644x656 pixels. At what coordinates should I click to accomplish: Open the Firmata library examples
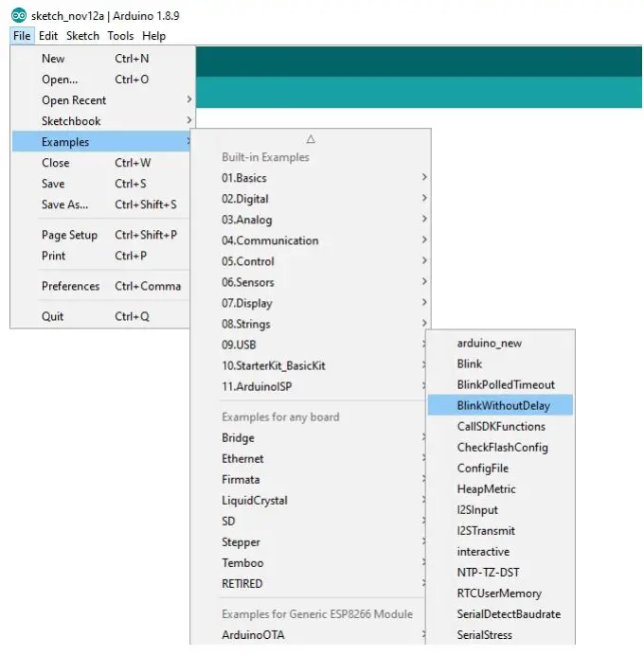pos(309,480)
